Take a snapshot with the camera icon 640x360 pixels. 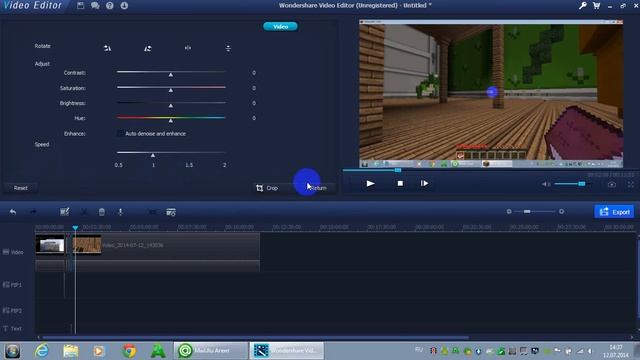(x=611, y=184)
